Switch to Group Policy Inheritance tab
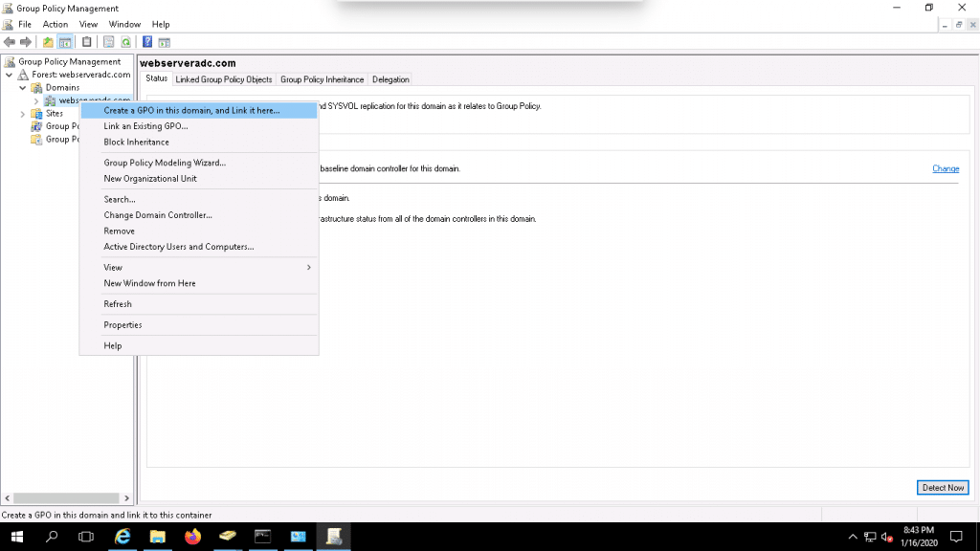This screenshot has height=551, width=980. tap(322, 79)
